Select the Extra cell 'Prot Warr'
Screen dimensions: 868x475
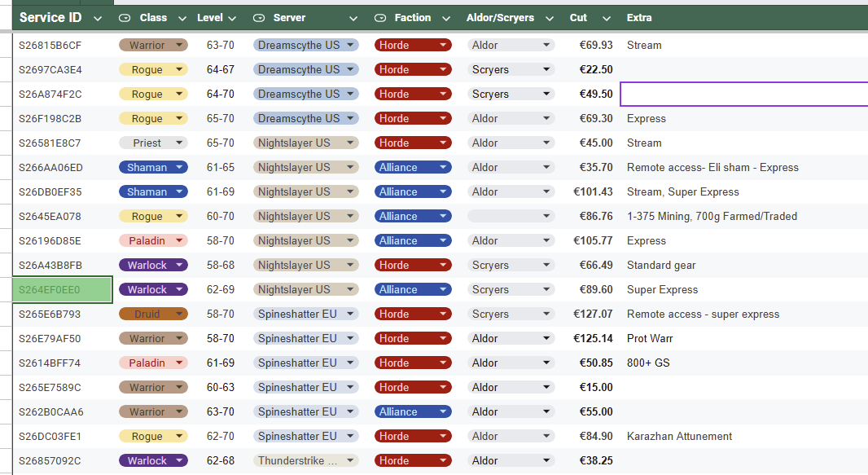(x=744, y=338)
